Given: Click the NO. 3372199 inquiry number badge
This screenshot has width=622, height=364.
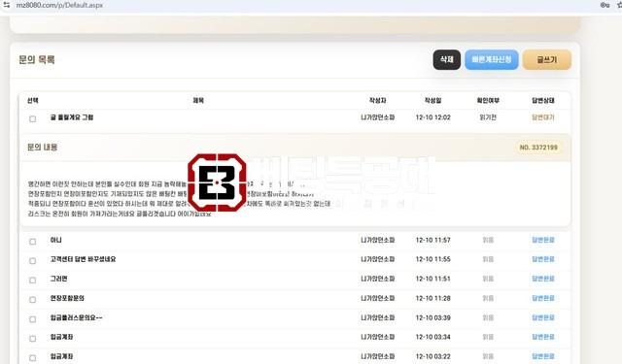Looking at the screenshot, I should coord(538,148).
